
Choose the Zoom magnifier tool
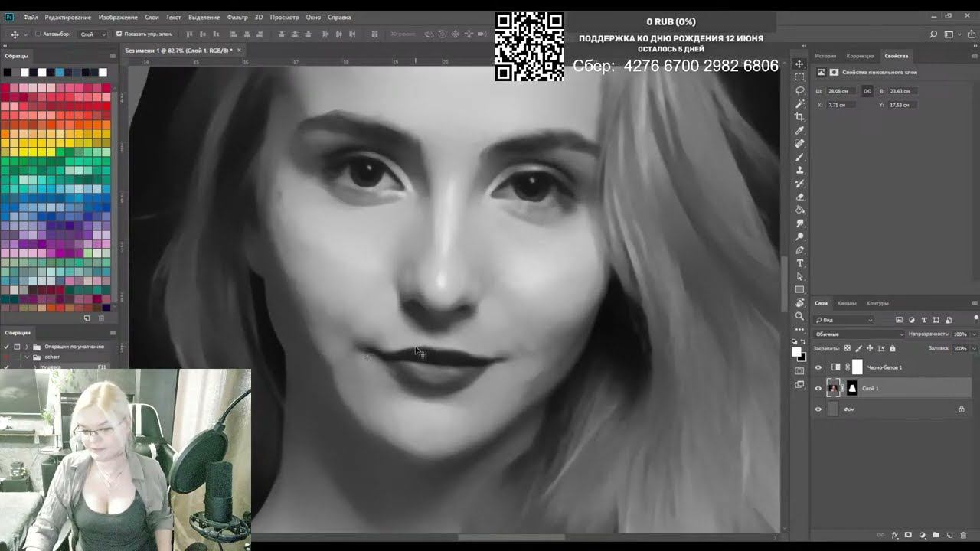[800, 316]
